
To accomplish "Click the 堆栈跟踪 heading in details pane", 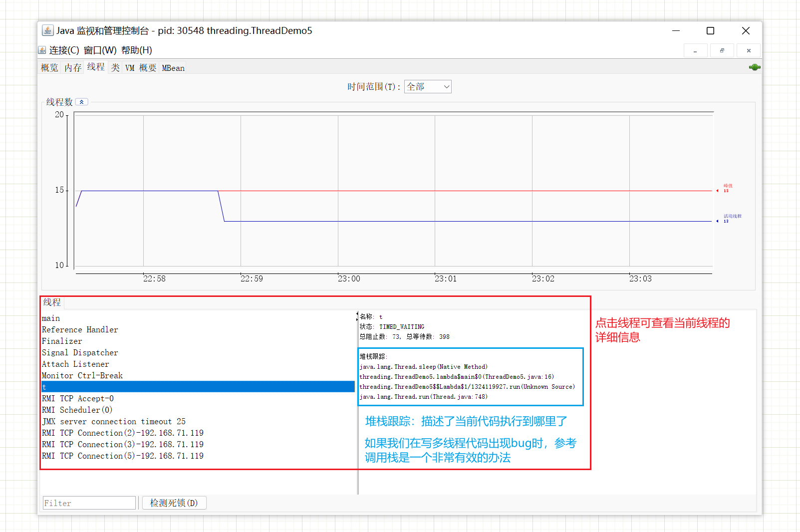I will (373, 357).
